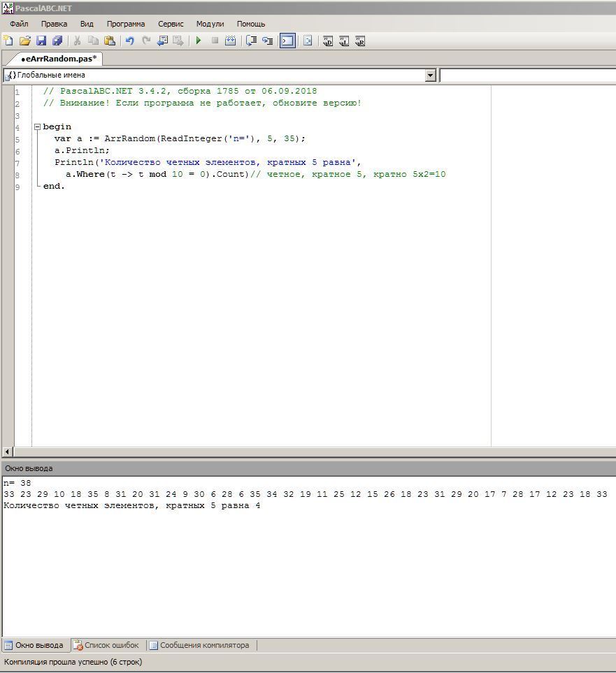Switch to the Список ошибок tab
The width and height of the screenshot is (616, 673).
[x=107, y=645]
